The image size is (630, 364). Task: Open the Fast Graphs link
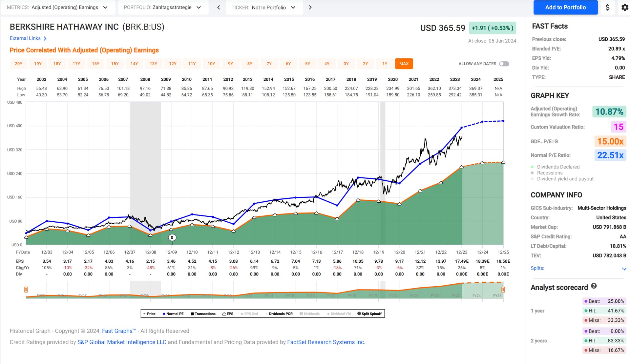pos(119,331)
